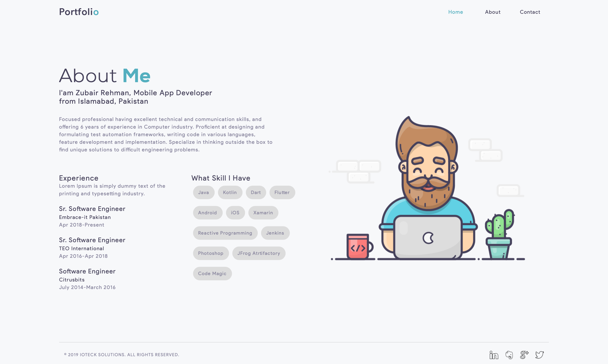Click the Code Magic skill badge
Screen dimensions: 608x364
tap(212, 273)
